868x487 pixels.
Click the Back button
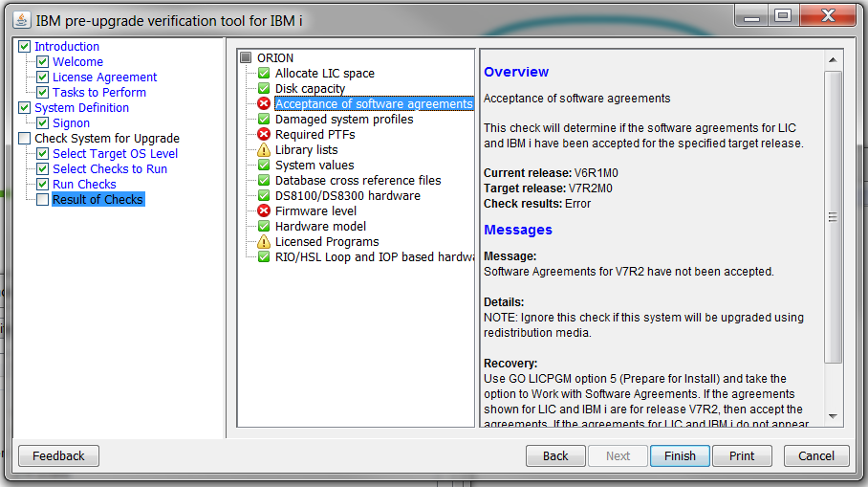[x=555, y=456]
